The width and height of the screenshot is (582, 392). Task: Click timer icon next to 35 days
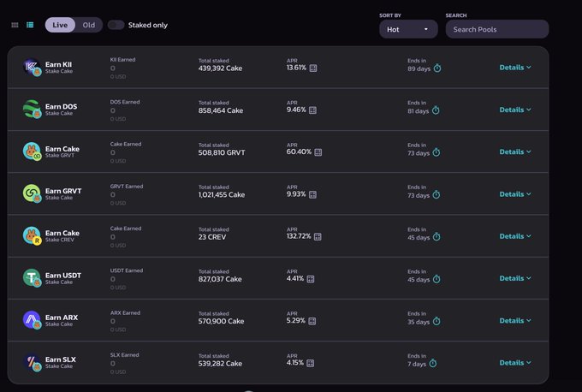(x=436, y=321)
